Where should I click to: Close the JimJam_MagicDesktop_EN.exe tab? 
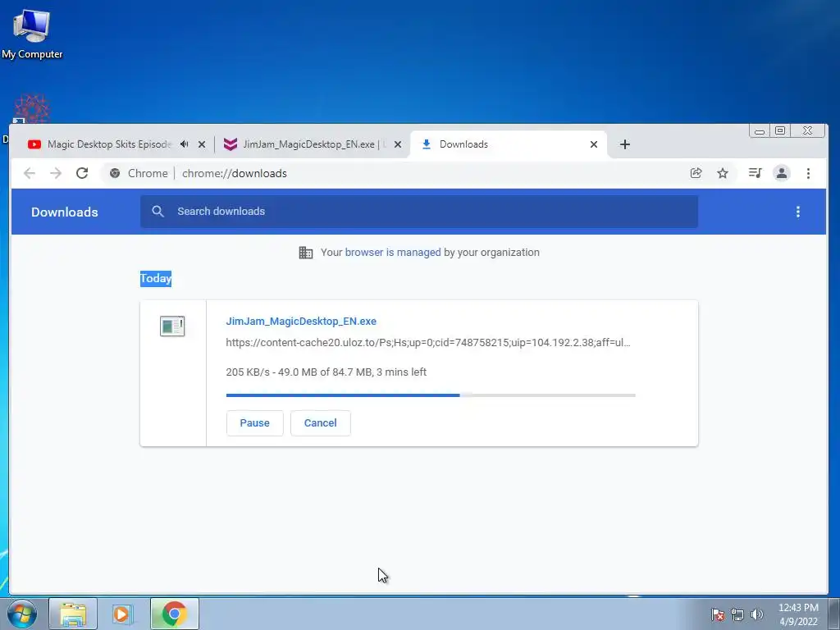coord(398,144)
